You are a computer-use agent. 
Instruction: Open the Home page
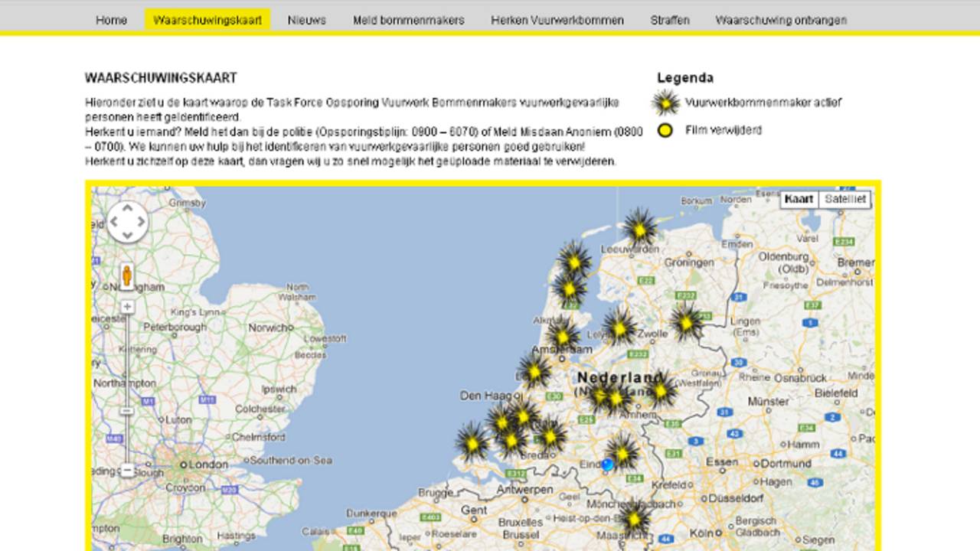click(x=111, y=20)
